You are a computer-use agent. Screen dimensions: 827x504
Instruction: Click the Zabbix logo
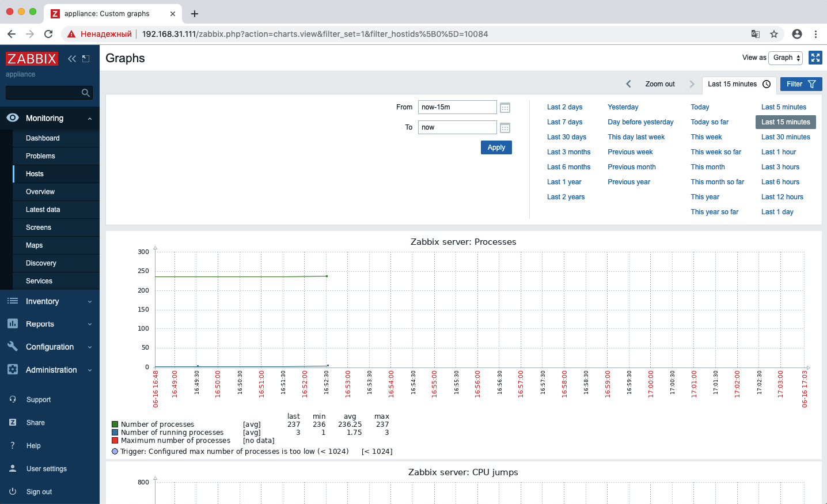32,59
